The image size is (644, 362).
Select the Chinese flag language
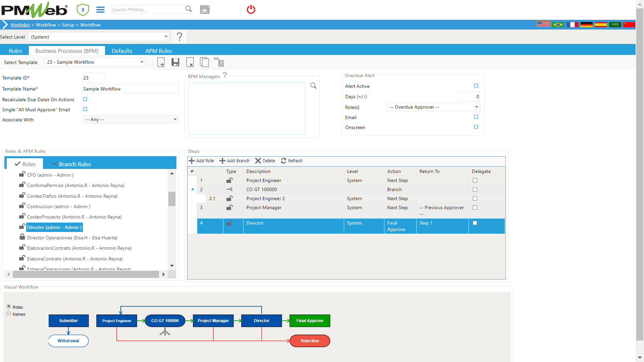click(x=629, y=24)
